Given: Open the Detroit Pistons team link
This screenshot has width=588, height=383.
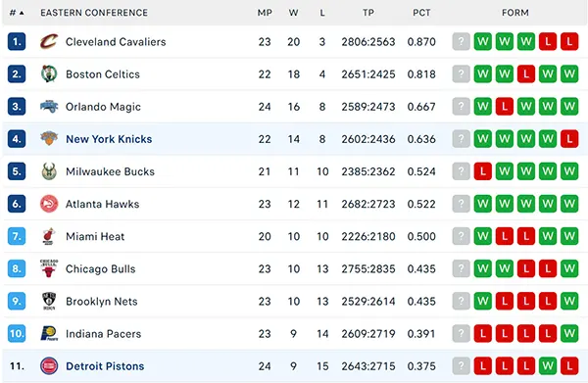Looking at the screenshot, I should [x=105, y=366].
